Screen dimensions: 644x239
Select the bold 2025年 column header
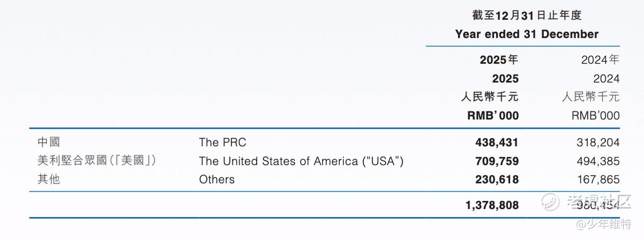click(x=499, y=60)
